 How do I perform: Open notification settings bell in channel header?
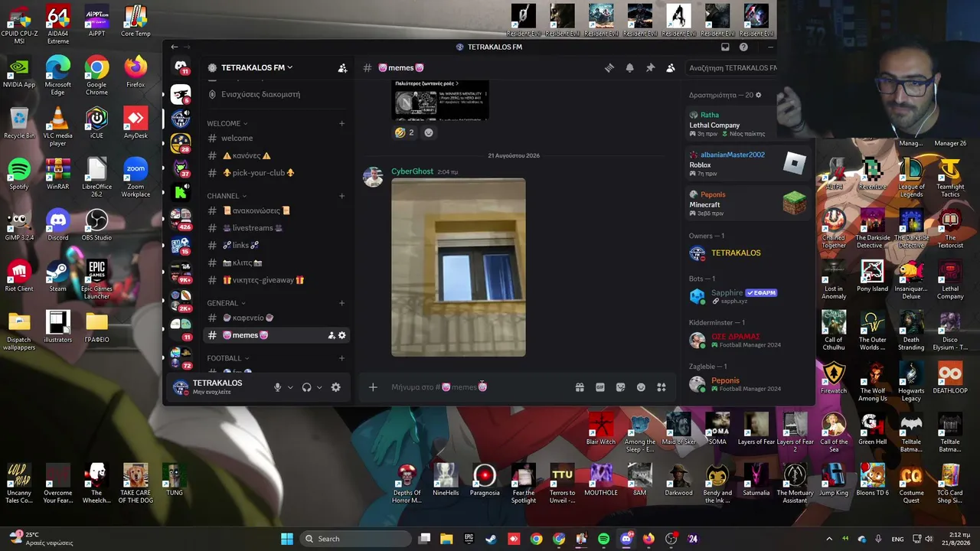click(629, 68)
